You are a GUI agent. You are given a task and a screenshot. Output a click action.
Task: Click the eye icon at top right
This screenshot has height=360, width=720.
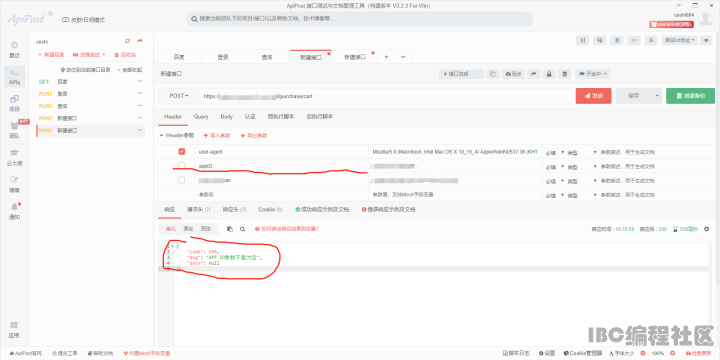706,40
